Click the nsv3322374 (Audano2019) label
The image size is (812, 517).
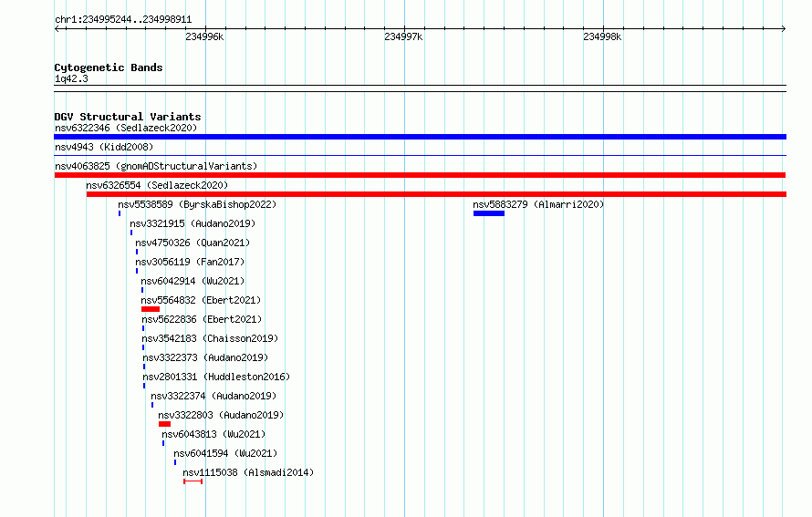[x=213, y=396]
